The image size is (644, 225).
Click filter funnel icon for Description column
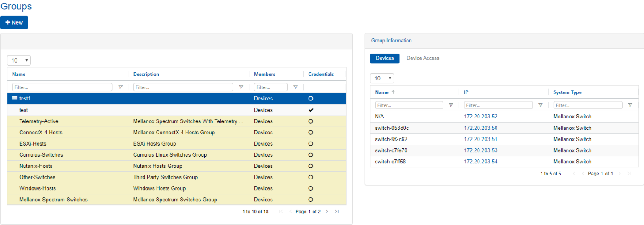pos(241,87)
